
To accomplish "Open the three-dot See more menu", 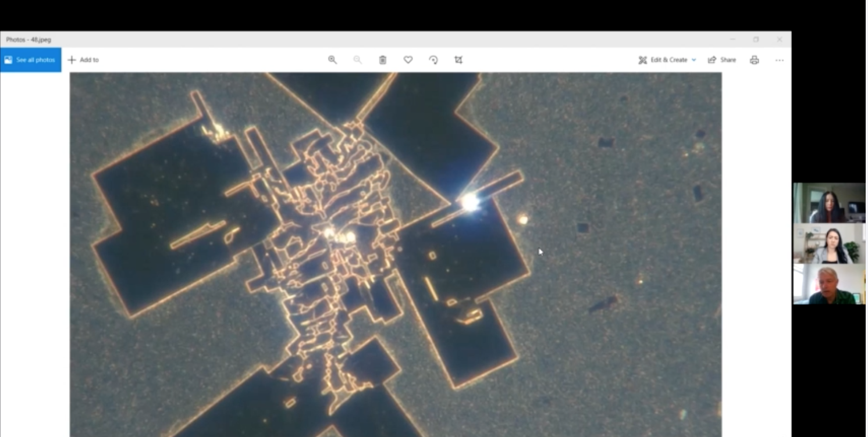I will click(x=779, y=60).
